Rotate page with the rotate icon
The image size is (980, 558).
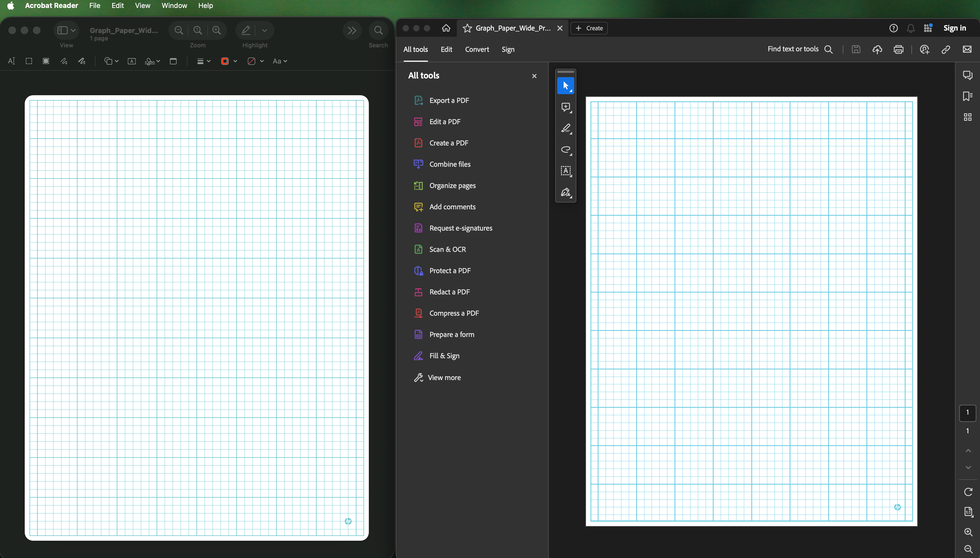[968, 492]
